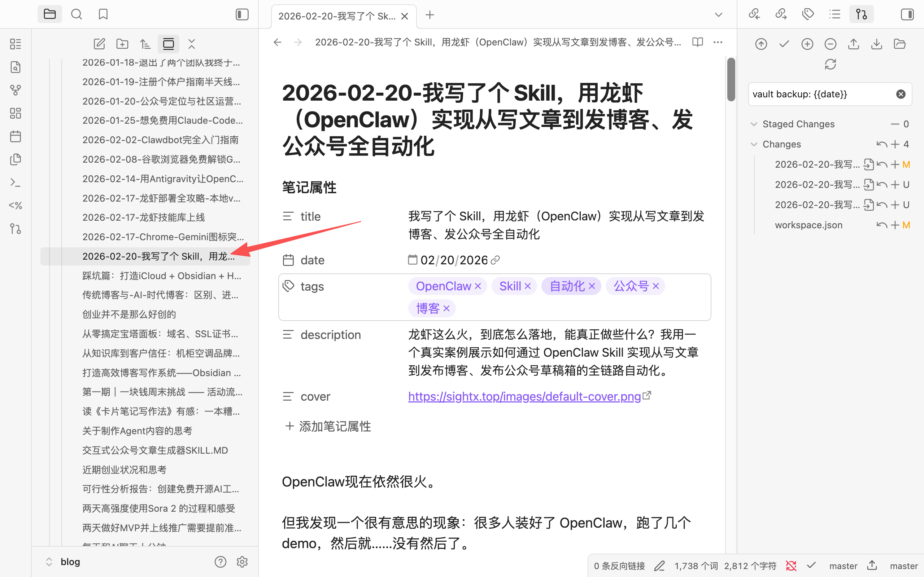
Task: Collapse the Changes section chevron
Action: point(754,144)
